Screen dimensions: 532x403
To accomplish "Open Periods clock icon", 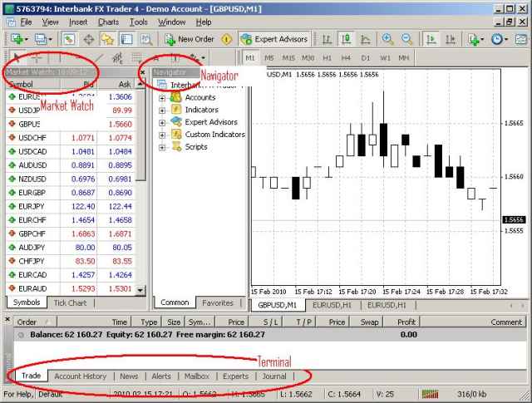I will point(497,39).
